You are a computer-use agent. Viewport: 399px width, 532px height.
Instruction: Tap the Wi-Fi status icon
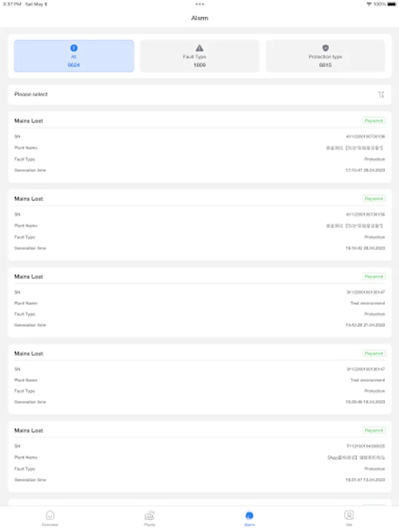pyautogui.click(x=369, y=4)
